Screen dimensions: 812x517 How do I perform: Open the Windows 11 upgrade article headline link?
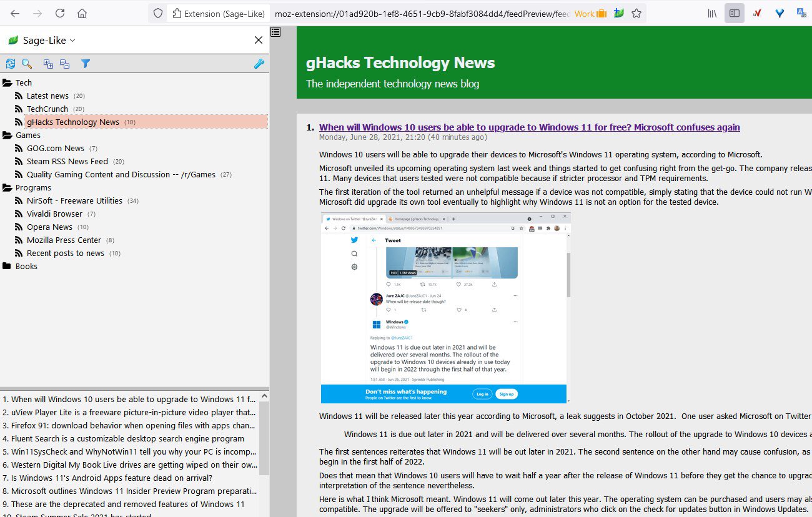pos(530,127)
